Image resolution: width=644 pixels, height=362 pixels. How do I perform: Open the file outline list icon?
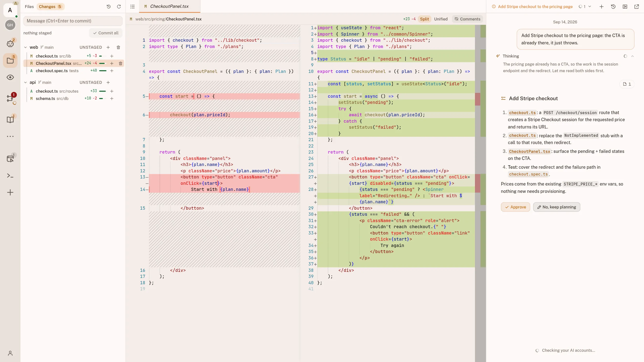132,7
